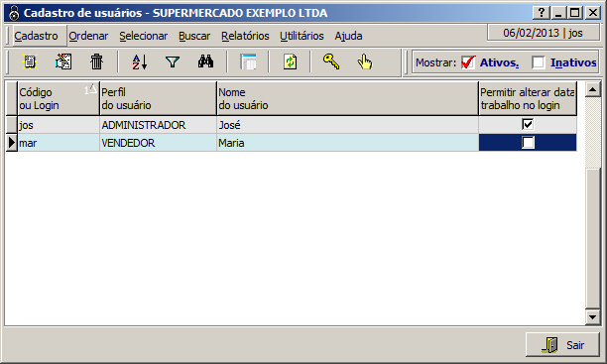Enable the Inativos checkbox
The height and width of the screenshot is (364, 607).
click(x=539, y=62)
